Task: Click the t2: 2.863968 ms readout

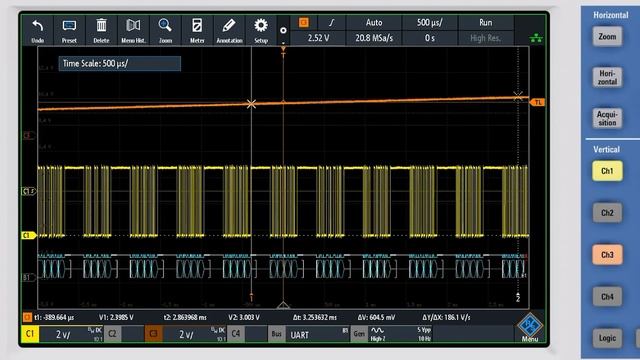Action: click(x=185, y=317)
